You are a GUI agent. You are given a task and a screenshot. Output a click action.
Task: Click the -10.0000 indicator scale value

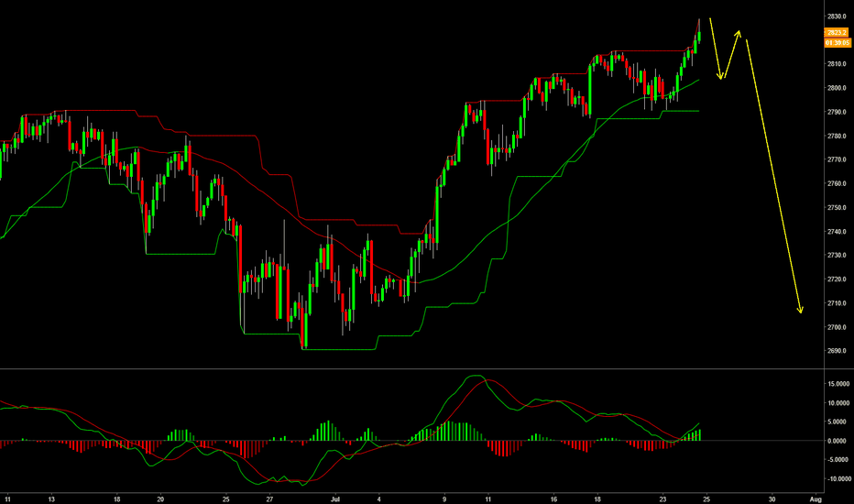coord(838,479)
